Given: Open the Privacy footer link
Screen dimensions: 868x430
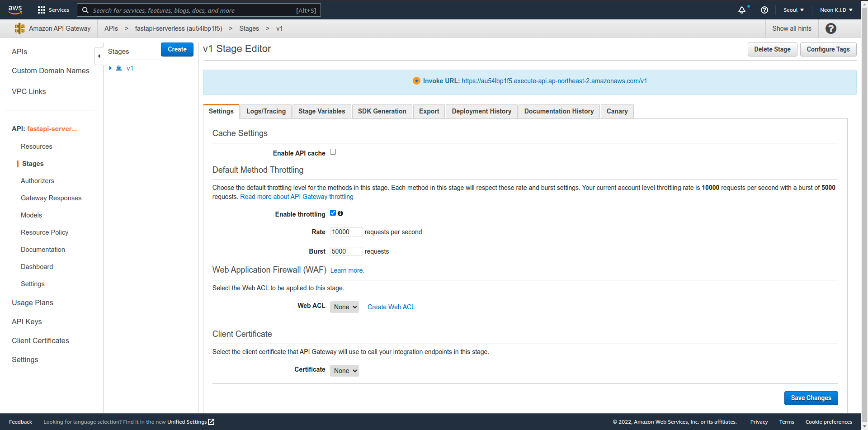Looking at the screenshot, I should [759, 422].
